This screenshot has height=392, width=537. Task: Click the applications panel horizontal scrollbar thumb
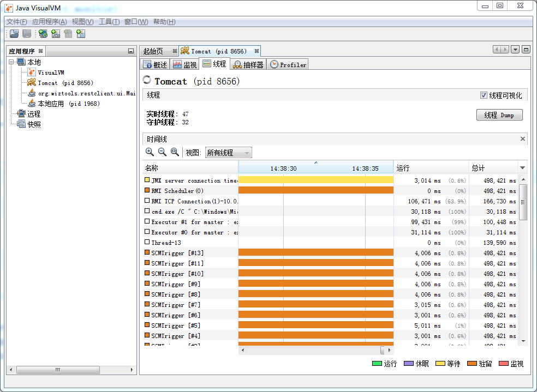click(x=58, y=370)
